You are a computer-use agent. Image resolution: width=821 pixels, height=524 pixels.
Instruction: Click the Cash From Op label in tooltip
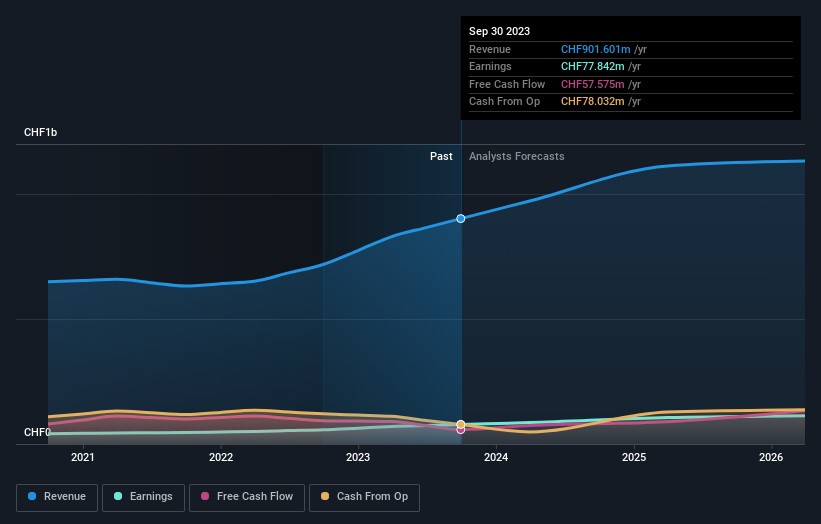pyautogui.click(x=504, y=102)
